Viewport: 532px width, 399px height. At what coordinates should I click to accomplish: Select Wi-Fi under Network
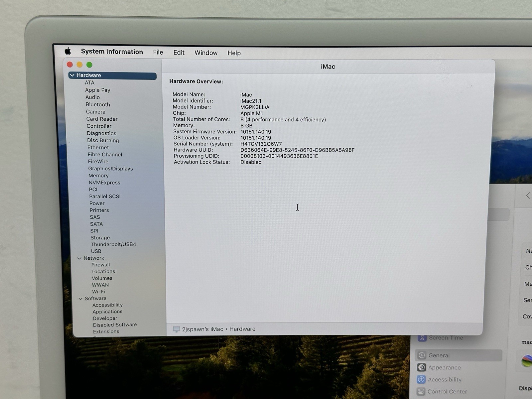point(98,292)
